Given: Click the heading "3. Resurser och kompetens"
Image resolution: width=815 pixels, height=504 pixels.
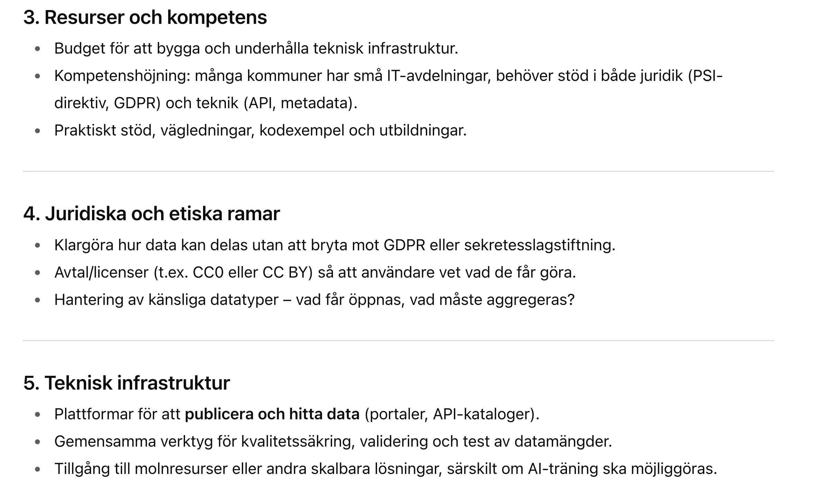Looking at the screenshot, I should (x=145, y=17).
